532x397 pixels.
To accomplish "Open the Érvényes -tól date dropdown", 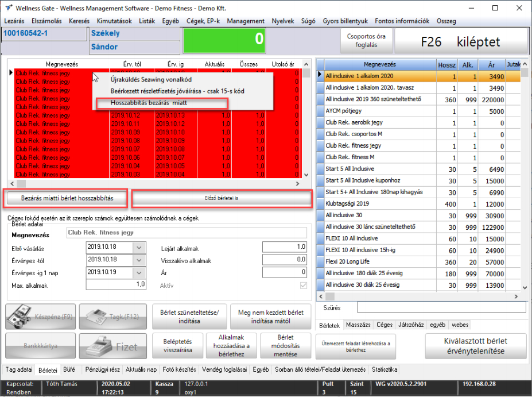I will point(139,260).
